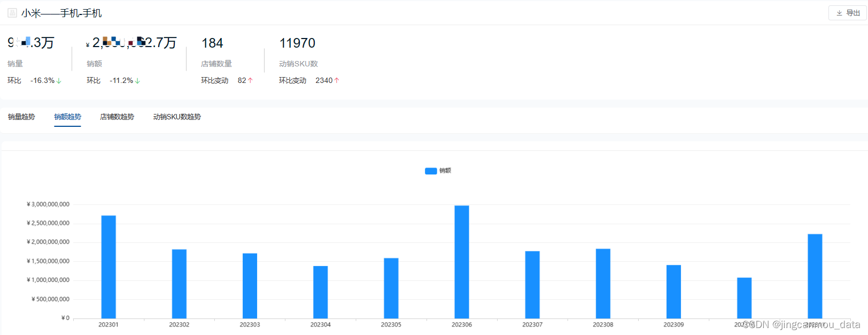Click the 202303 bar in chart
Image resolution: width=868 pixels, height=335 pixels.
tap(250, 286)
